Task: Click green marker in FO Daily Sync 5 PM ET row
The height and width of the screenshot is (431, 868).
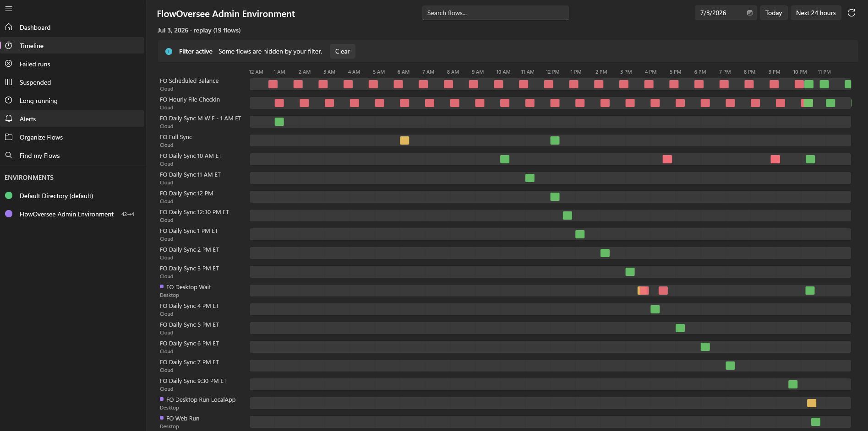Action: 680,328
